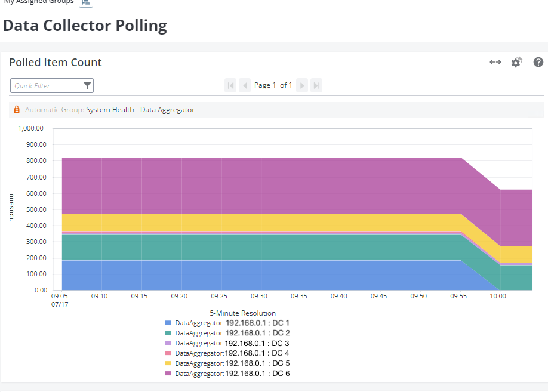Image resolution: width=548 pixels, height=392 pixels.
Task: Open the help question mark icon
Action: (538, 62)
